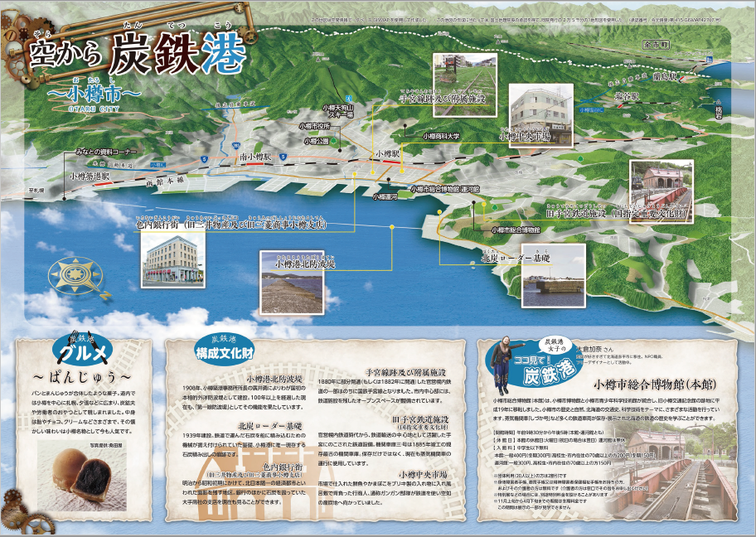Click the 色内銀行街 heading in 構成文化財 panel
Screen dimensions: 756x537
pyautogui.click(x=282, y=467)
